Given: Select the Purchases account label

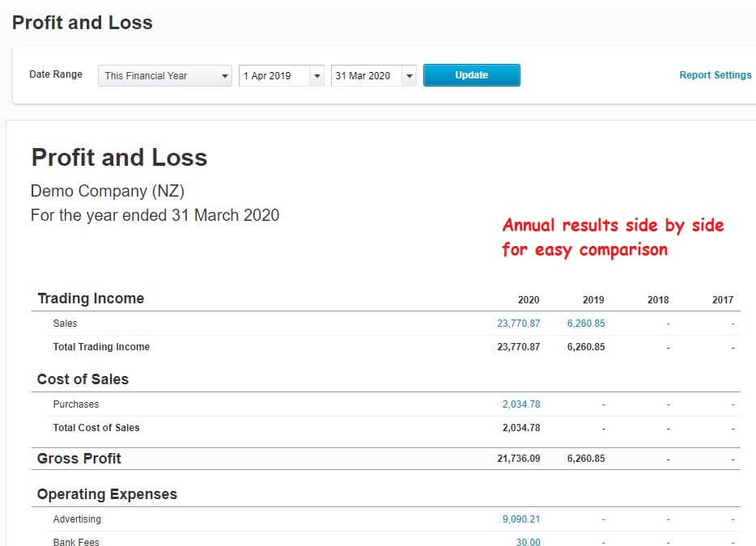Looking at the screenshot, I should [76, 404].
